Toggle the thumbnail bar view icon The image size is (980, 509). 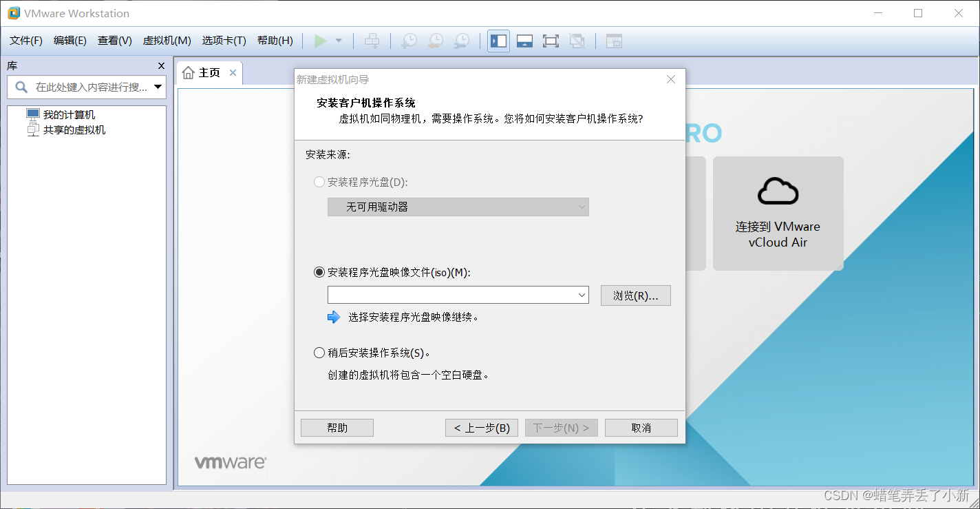click(x=524, y=41)
